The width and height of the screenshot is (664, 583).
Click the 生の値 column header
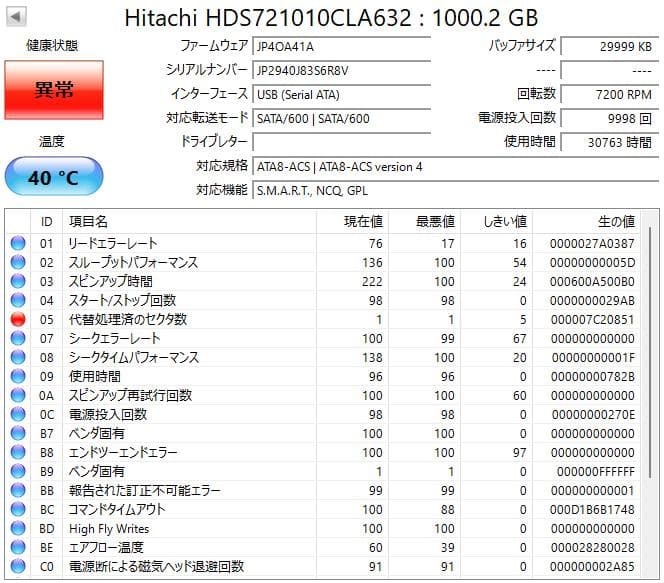pyautogui.click(x=587, y=221)
